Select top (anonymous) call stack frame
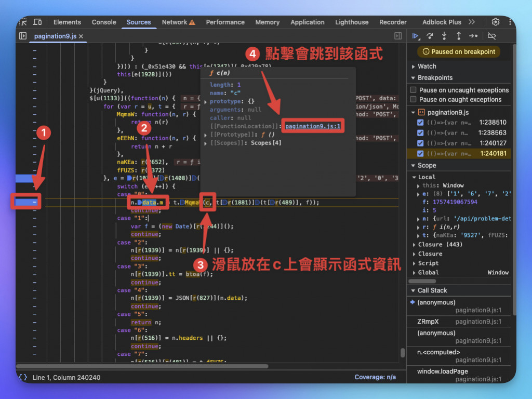Image resolution: width=532 pixels, height=399 pixels. (x=459, y=305)
